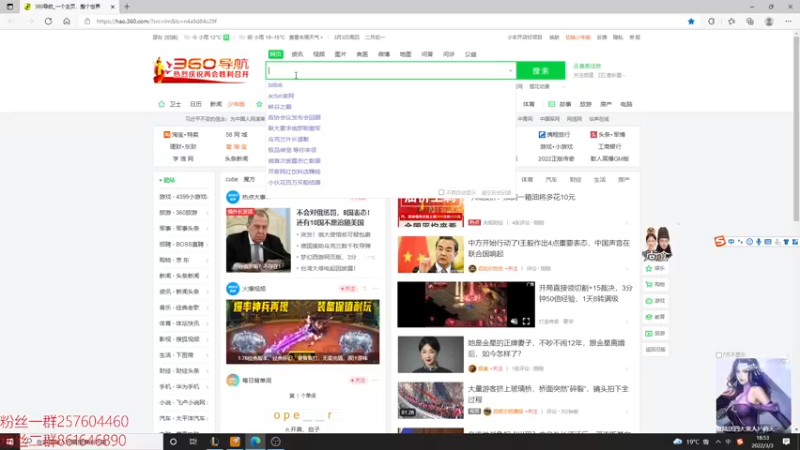The height and width of the screenshot is (450, 800).
Task: Click the 少年版 link in top nav
Action: (x=236, y=104)
